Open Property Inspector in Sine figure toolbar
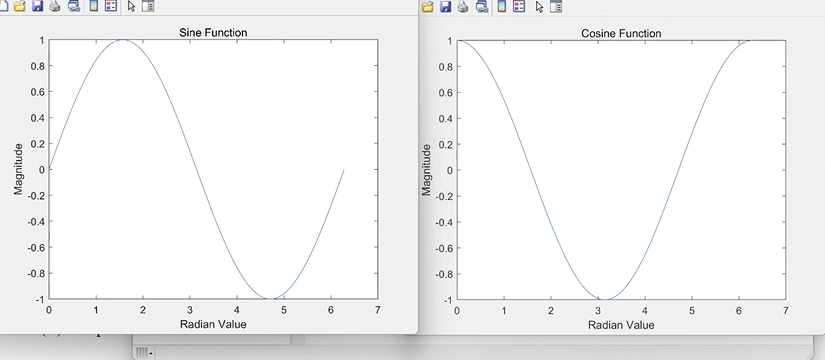 148,6
